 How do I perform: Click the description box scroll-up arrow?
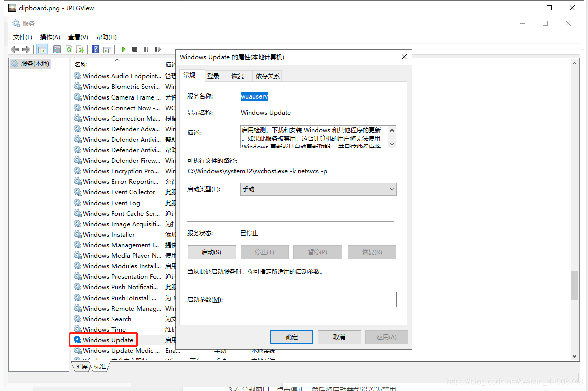coord(392,130)
